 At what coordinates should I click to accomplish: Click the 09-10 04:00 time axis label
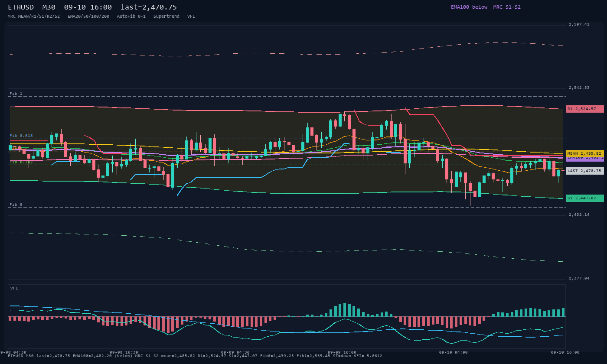click(454, 352)
